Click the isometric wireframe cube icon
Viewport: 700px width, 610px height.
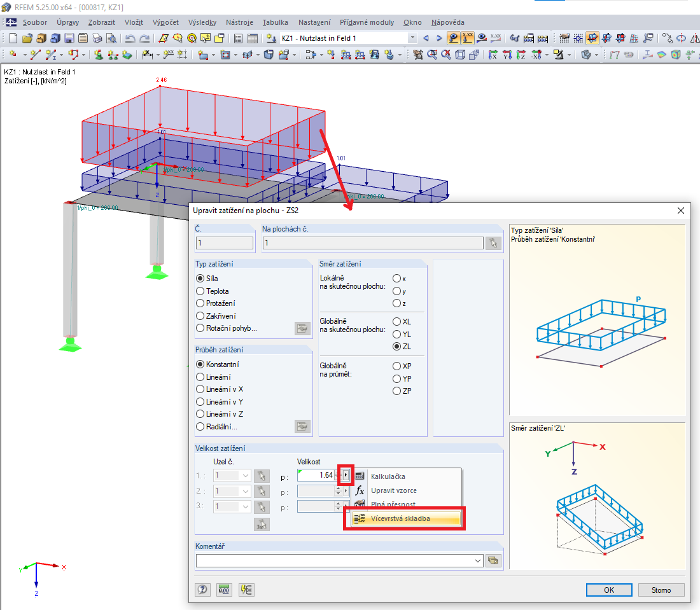coord(460,55)
